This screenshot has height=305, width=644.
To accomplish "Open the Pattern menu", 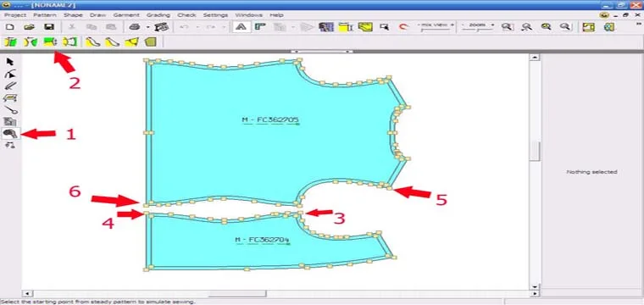I will point(45,15).
